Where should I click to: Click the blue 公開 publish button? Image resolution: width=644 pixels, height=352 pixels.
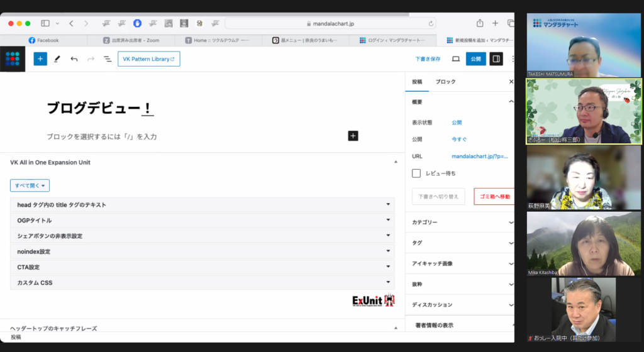475,59
